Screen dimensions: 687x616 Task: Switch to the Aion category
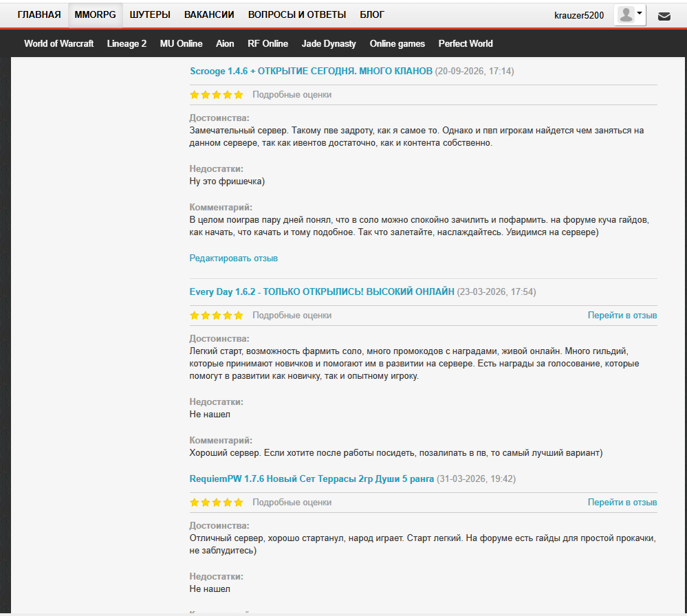[x=225, y=44]
